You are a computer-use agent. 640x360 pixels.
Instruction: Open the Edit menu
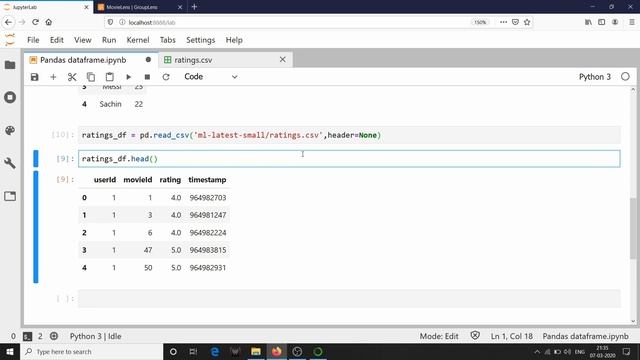coord(57,40)
